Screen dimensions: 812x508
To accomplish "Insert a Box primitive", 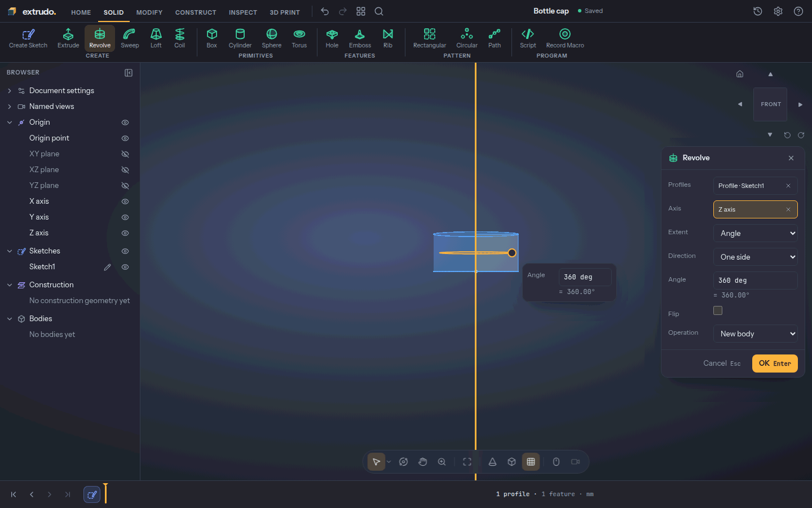I will (212, 38).
